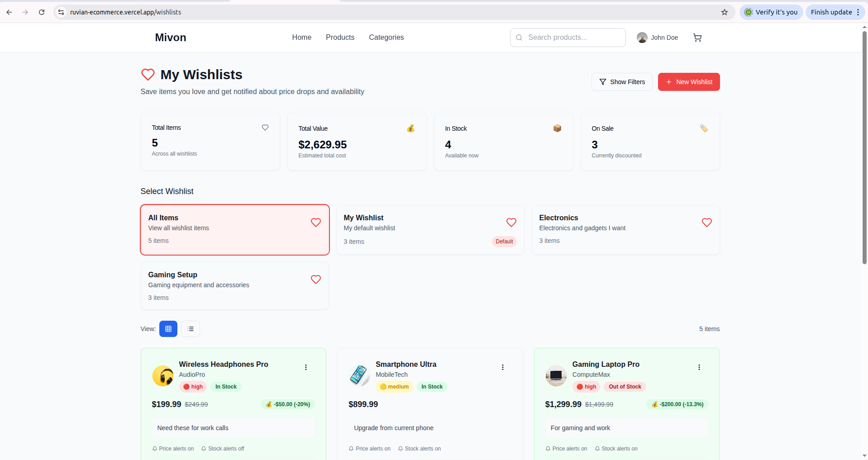
Task: Click heart icon on Electronics card
Action: pyautogui.click(x=707, y=223)
